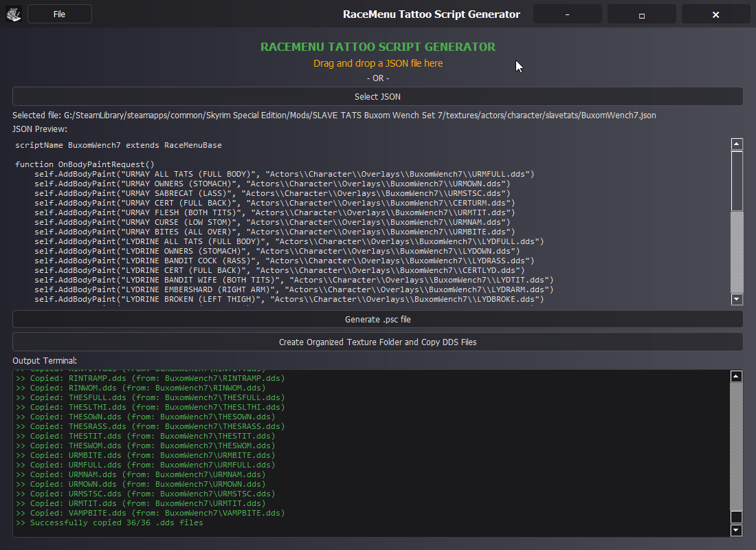Maximize the RaceMenu Tattoo Script Generator window
The width and height of the screenshot is (756, 550).
click(x=642, y=14)
